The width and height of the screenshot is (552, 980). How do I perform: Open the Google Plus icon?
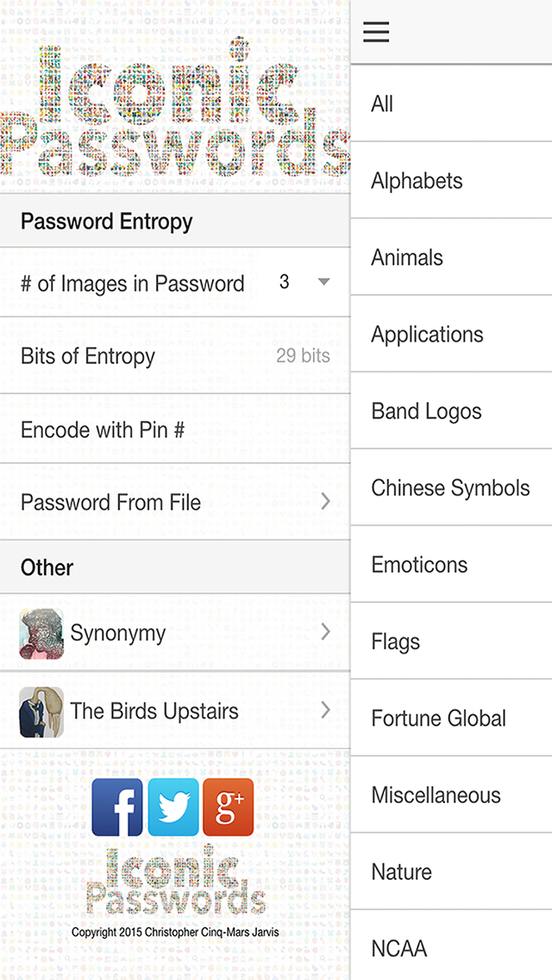(x=229, y=807)
